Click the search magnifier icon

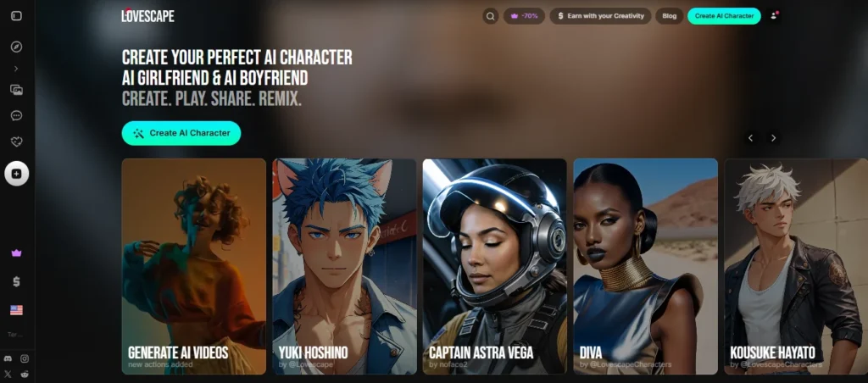coord(491,16)
